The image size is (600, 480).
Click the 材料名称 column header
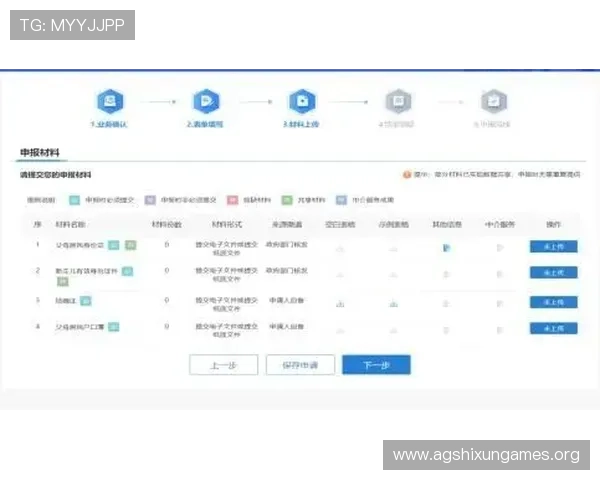pos(70,224)
